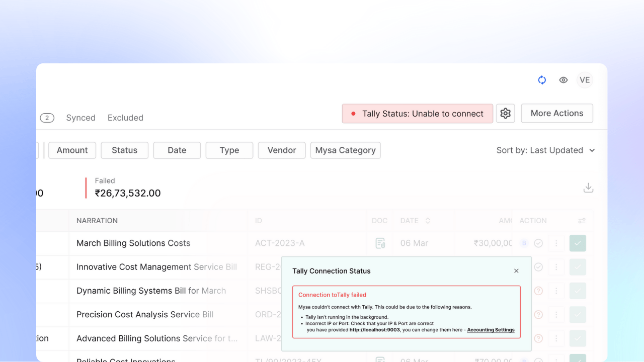
Task: Click circle check icon in March Billing row
Action: pos(538,243)
